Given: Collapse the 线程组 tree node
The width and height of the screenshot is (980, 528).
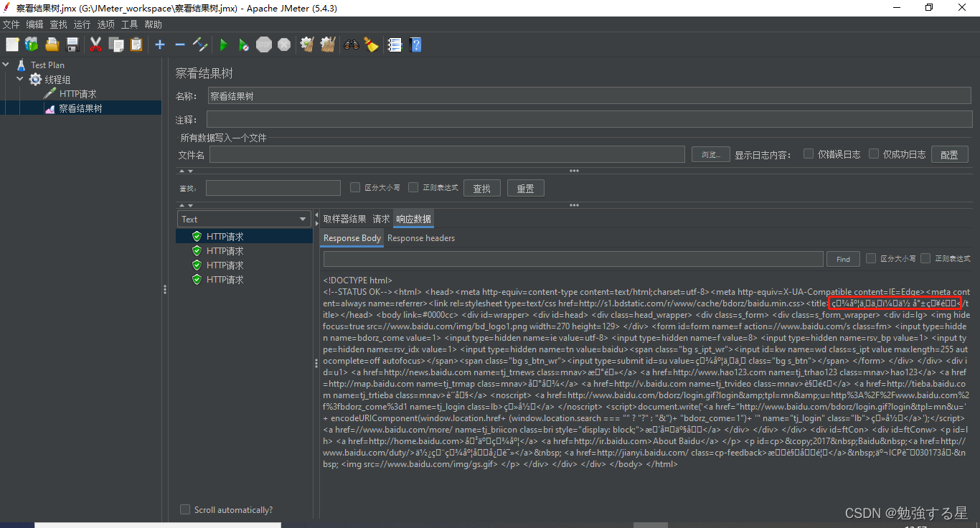Looking at the screenshot, I should click(x=20, y=79).
